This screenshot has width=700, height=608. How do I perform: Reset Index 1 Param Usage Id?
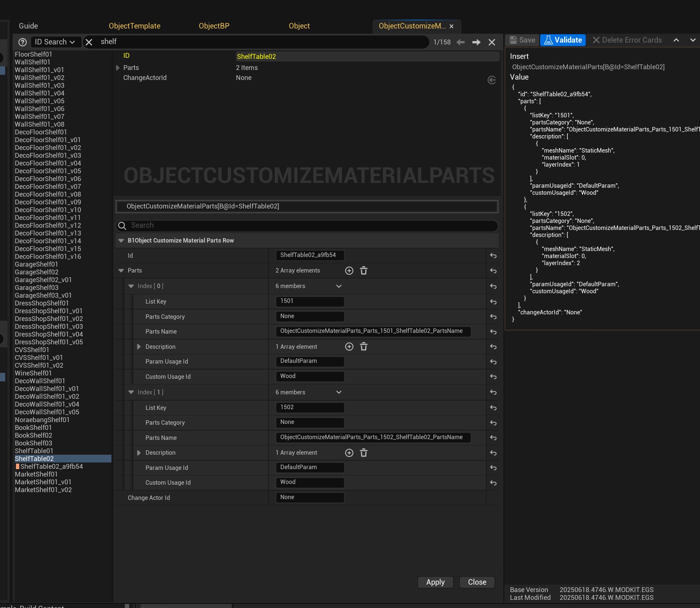tap(493, 468)
